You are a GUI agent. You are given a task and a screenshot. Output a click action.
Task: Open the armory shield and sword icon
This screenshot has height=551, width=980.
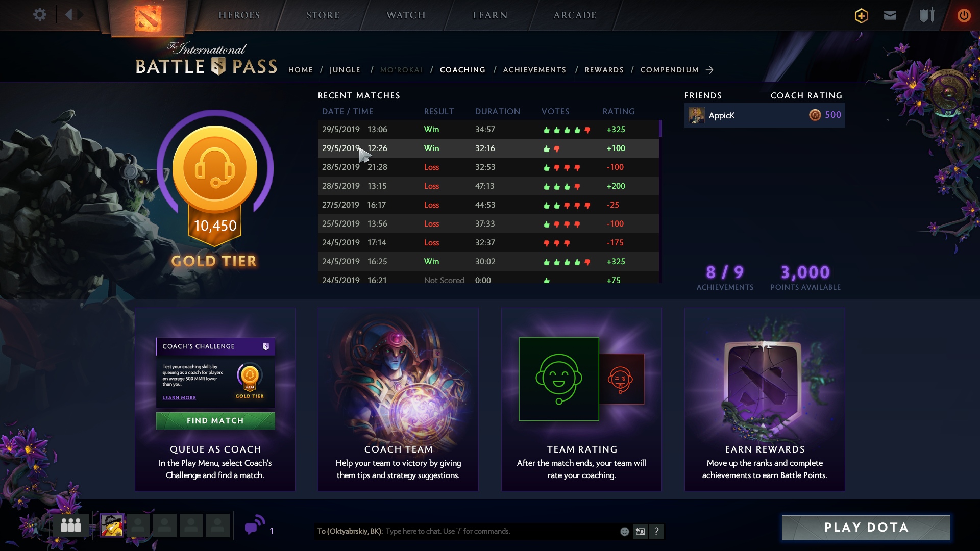pos(927,15)
